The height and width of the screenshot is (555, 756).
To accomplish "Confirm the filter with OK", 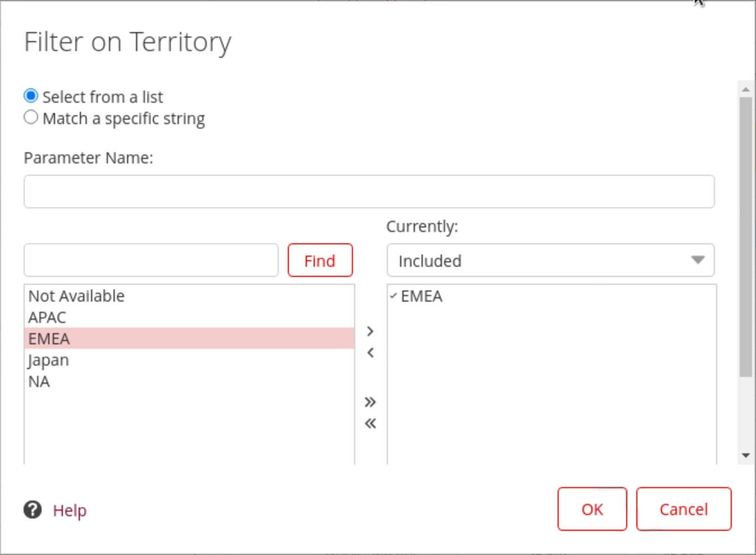I will coord(592,509).
